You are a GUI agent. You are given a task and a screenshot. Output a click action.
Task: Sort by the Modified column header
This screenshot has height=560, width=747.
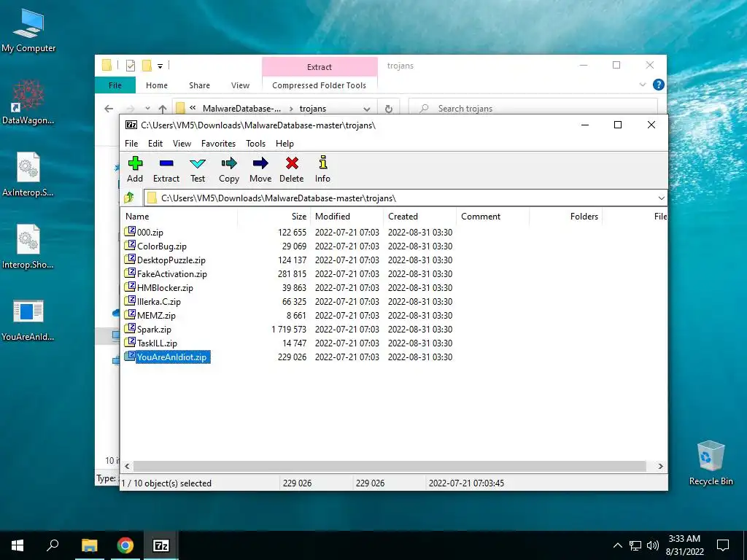tap(347, 216)
